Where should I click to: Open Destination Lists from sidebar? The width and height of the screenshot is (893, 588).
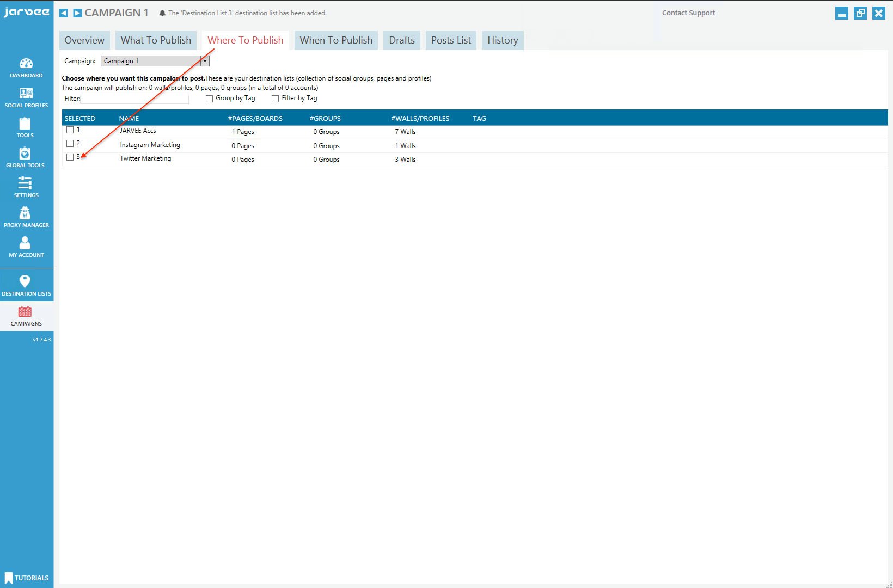(26, 285)
